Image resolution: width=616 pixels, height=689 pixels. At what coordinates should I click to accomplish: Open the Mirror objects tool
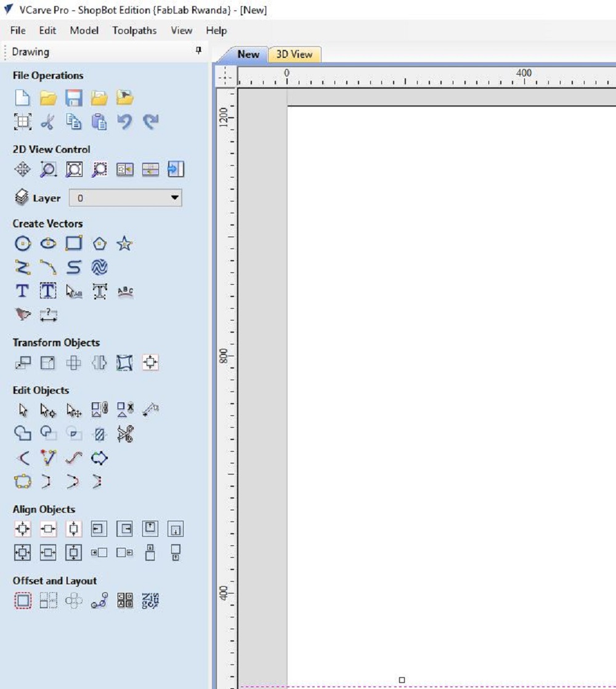pyautogui.click(x=99, y=362)
